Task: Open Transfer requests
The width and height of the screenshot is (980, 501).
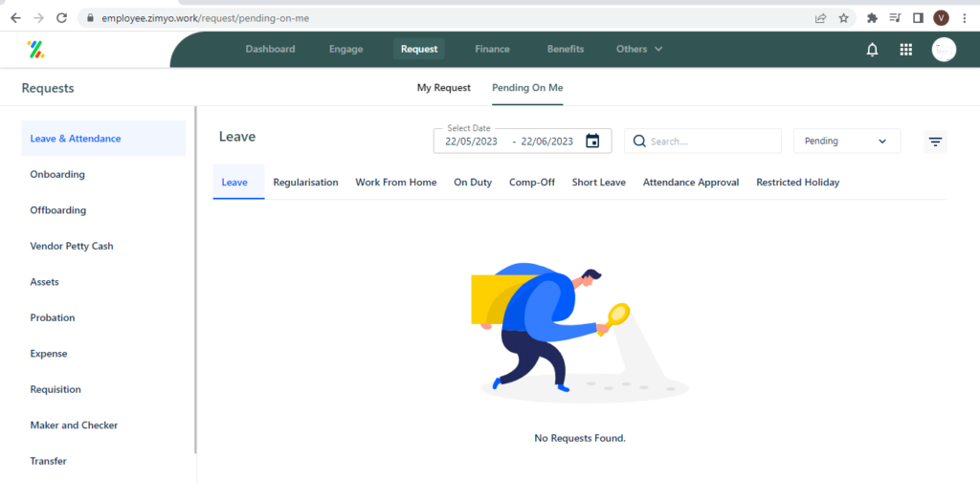Action: (48, 461)
